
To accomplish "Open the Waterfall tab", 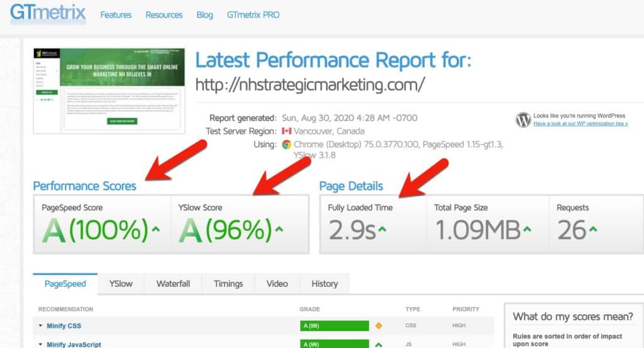I will (173, 284).
